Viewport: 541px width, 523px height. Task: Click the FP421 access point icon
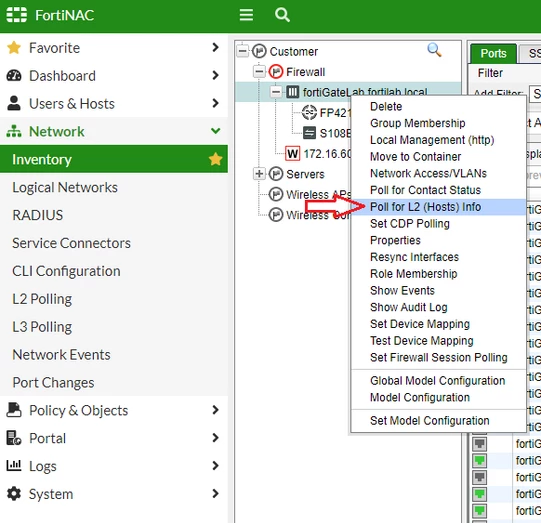pos(309,112)
